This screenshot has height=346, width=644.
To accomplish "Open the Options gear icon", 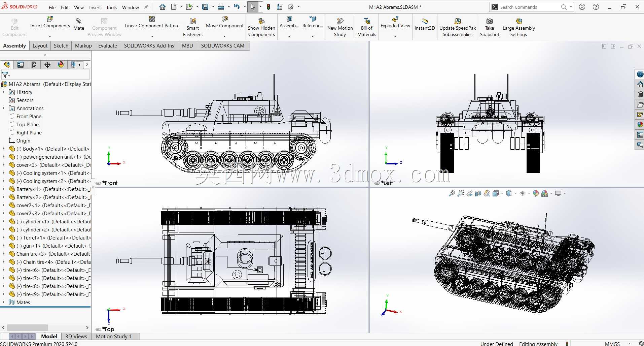I will click(291, 7).
